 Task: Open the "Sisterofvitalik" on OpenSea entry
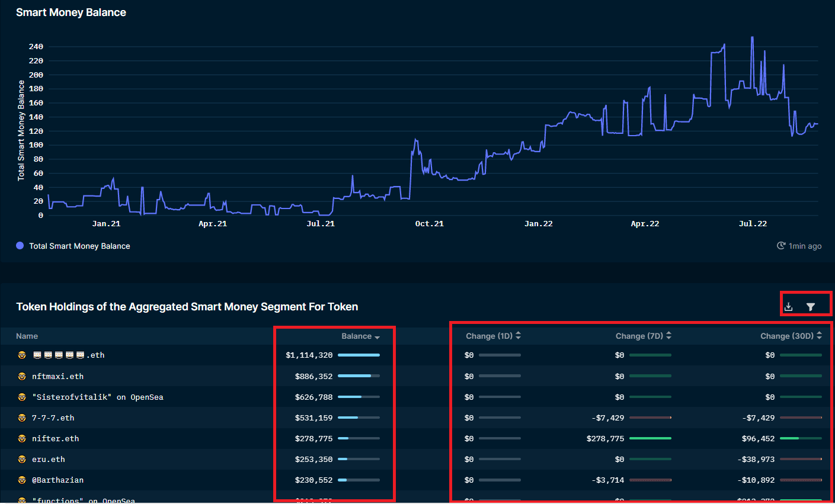97,397
